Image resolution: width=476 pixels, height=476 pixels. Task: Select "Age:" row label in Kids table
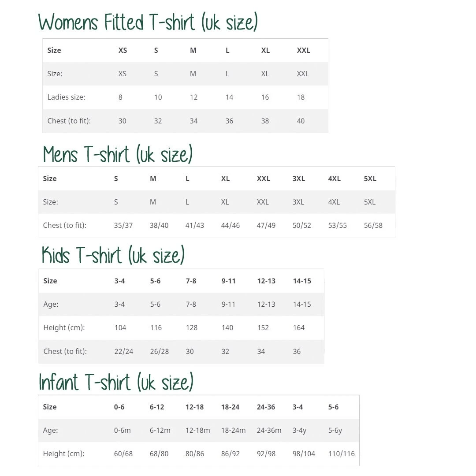[51, 304]
